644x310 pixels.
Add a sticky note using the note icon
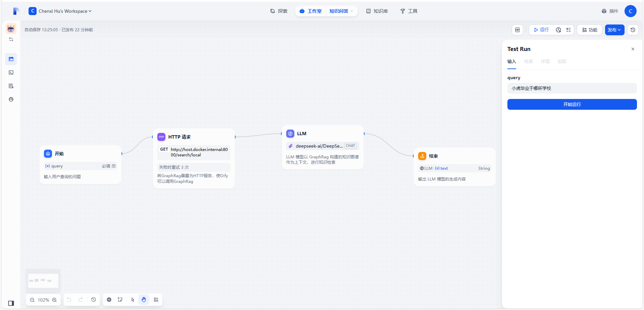(x=120, y=300)
